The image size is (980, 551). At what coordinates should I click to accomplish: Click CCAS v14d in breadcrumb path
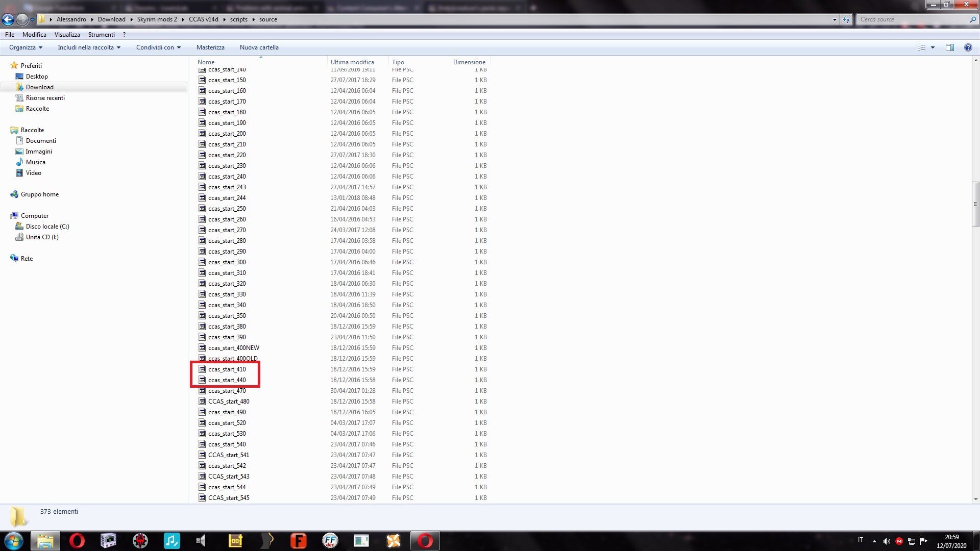point(203,19)
